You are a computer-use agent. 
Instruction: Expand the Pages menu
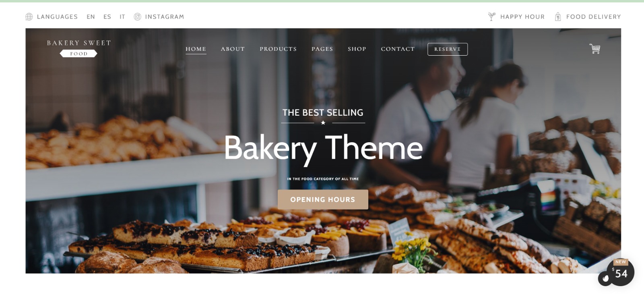(x=322, y=49)
